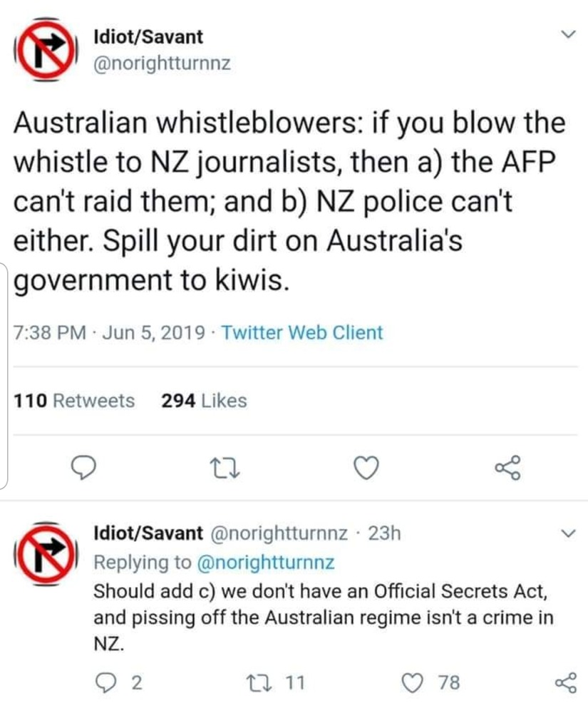Open the main tweet's options chevron
588x713 pixels.
[568, 34]
